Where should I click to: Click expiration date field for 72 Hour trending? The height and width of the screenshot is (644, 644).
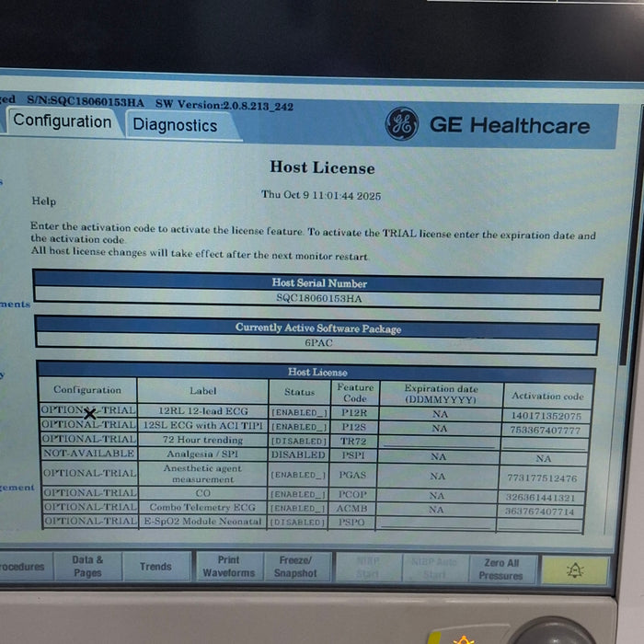coord(439,443)
